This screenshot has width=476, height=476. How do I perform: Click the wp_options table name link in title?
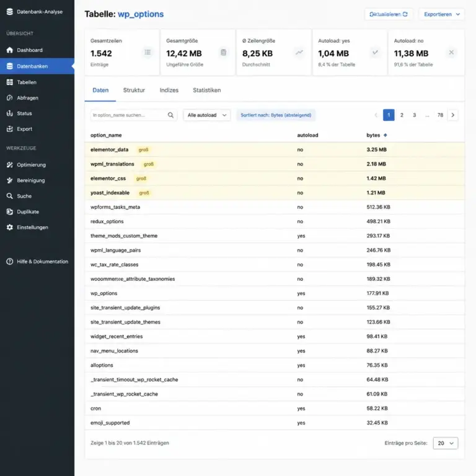tap(141, 14)
